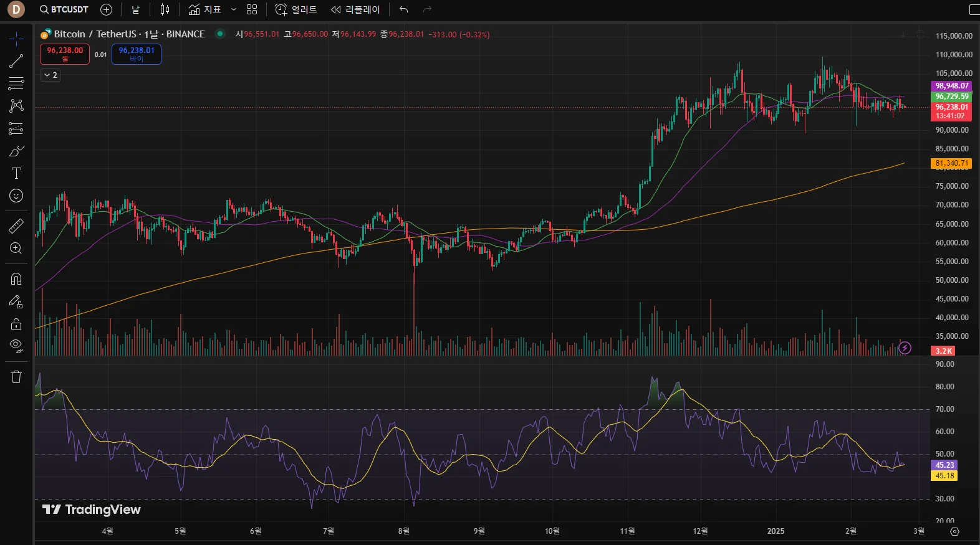980x545 pixels.
Task: Click the blue 바이 buy button
Action: click(x=137, y=54)
